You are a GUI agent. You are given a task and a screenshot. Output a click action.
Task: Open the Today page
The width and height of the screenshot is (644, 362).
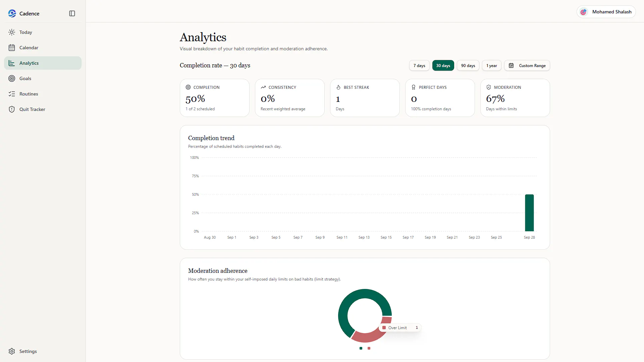tap(43, 32)
